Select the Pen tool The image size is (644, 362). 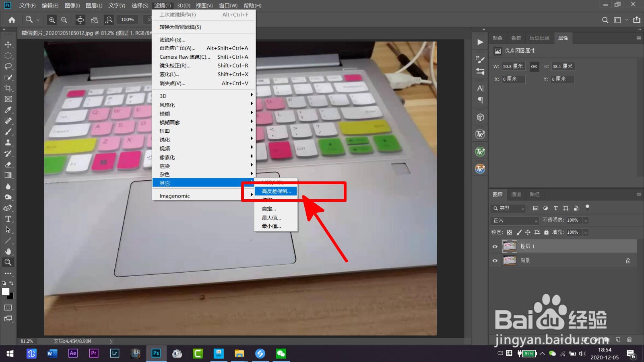tap(8, 208)
